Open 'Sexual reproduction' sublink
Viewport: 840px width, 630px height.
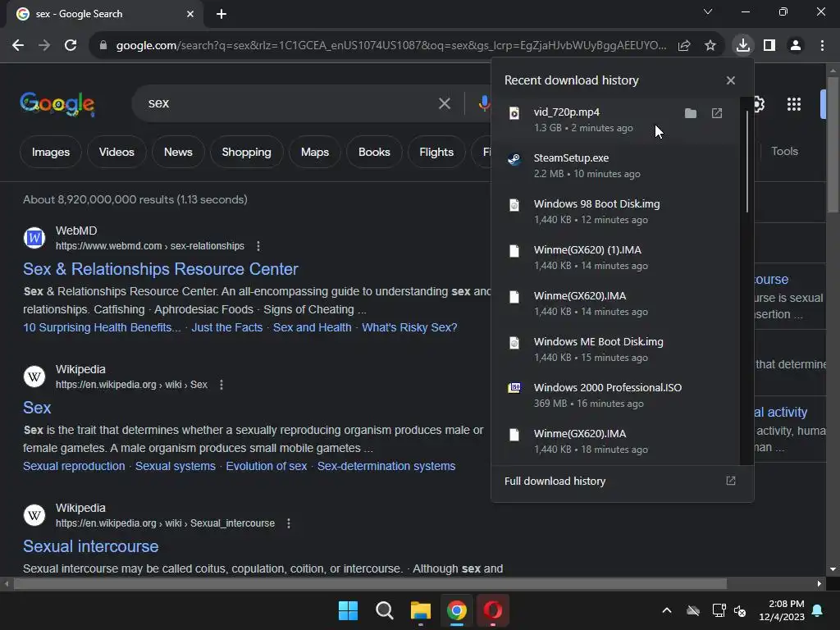(x=74, y=466)
